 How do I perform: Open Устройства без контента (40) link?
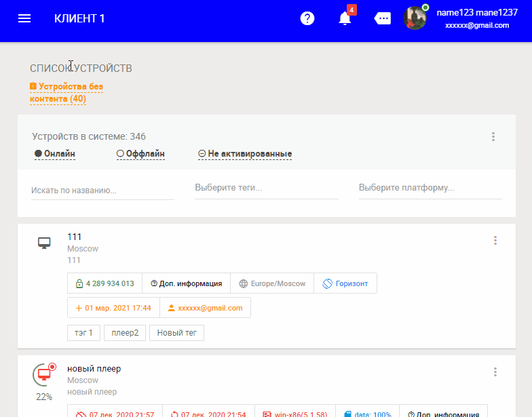[66, 93]
